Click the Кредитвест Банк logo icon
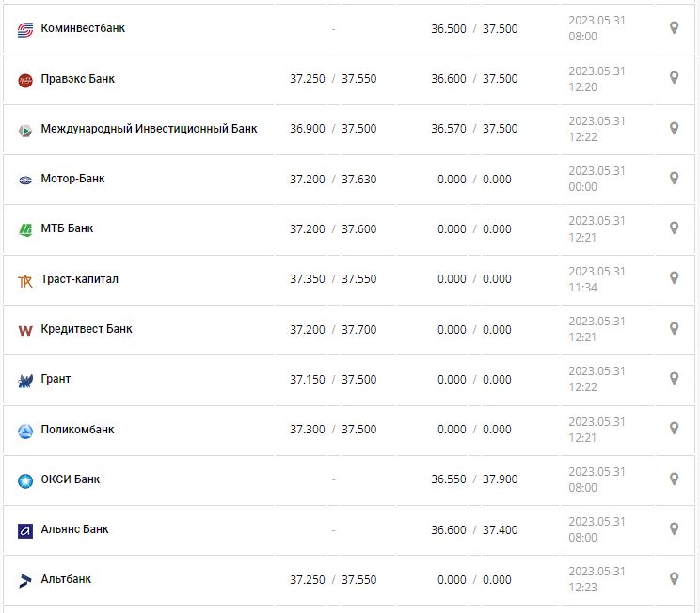The image size is (700, 613). (25, 330)
